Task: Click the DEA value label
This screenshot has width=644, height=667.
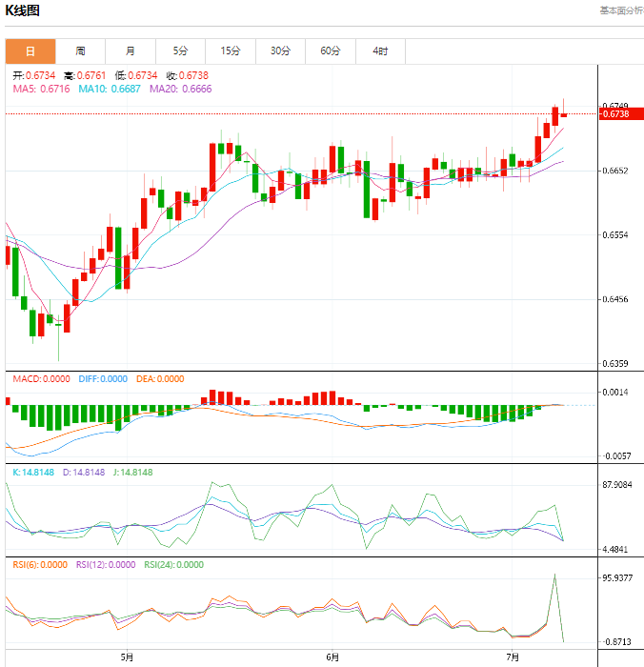Action: 160,379
